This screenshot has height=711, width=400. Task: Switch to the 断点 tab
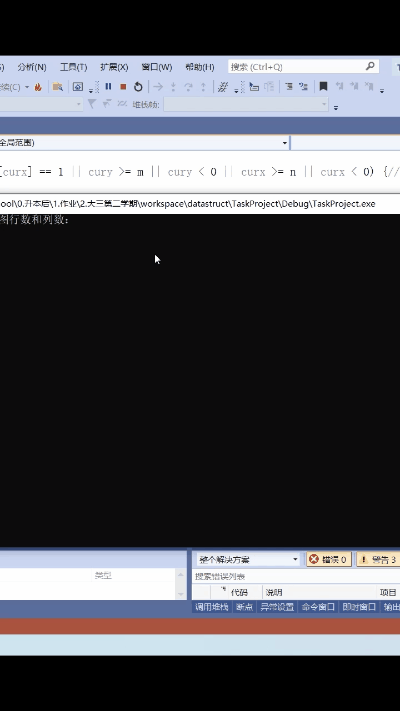click(244, 607)
